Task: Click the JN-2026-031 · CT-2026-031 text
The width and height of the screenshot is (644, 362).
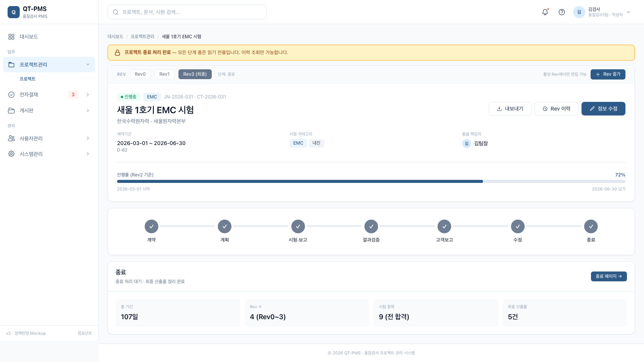Action: pyautogui.click(x=195, y=97)
